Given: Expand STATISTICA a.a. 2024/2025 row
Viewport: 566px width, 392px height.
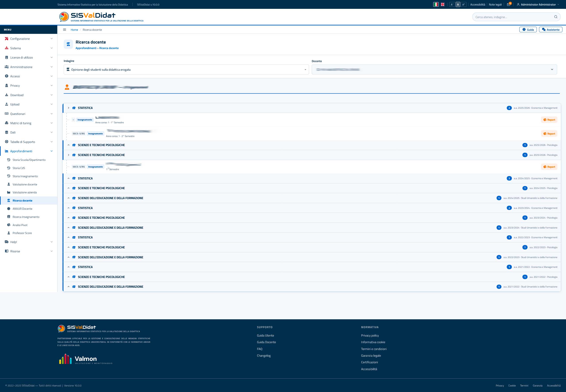Looking at the screenshot, I should point(312,179).
